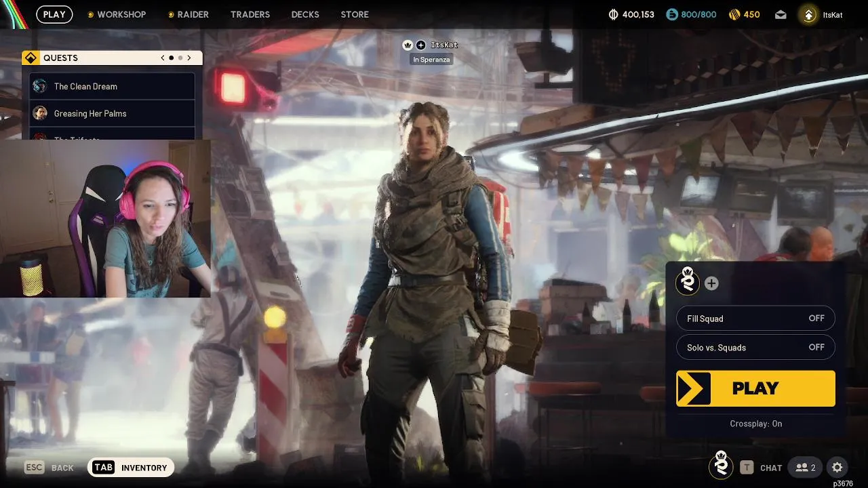
Task: Open INVENTORY with the TAB button
Action: [x=131, y=468]
